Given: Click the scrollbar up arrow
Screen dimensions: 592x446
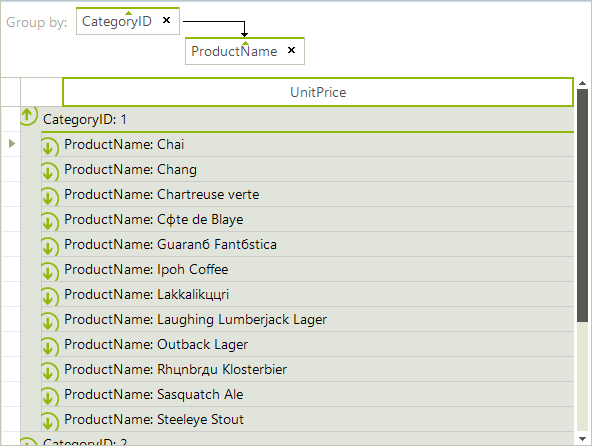Looking at the screenshot, I should (x=582, y=83).
